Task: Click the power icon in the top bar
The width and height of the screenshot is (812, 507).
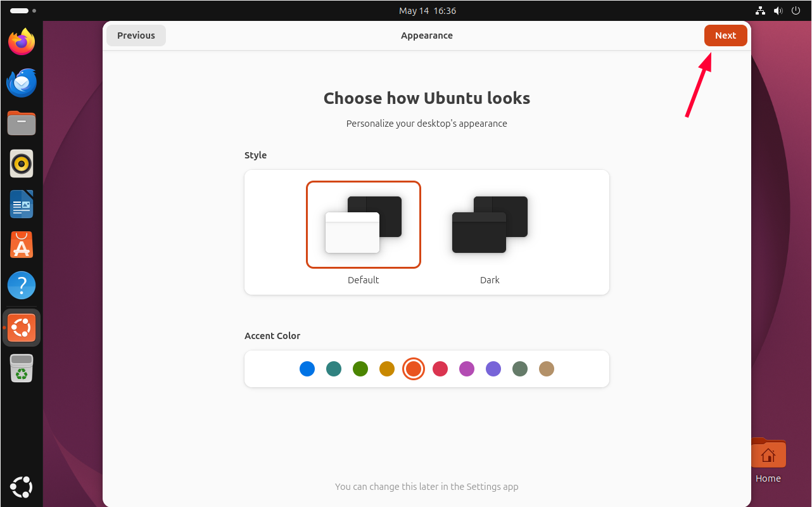Action: pyautogui.click(x=796, y=11)
